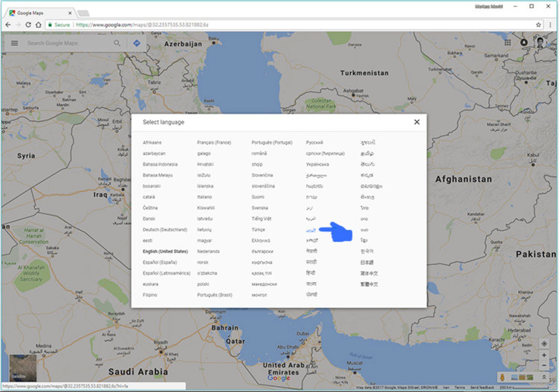
Task: Click Send feedback in map footer
Action: [x=482, y=387]
